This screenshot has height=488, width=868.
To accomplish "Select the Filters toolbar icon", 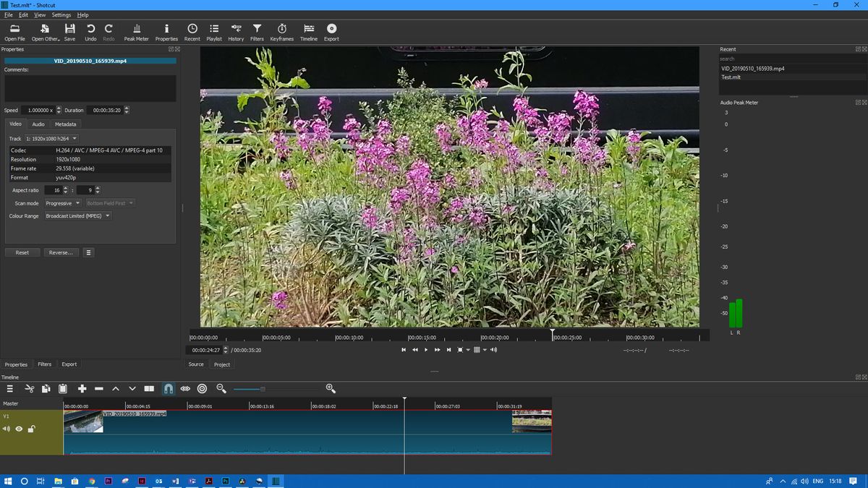I will (x=257, y=31).
